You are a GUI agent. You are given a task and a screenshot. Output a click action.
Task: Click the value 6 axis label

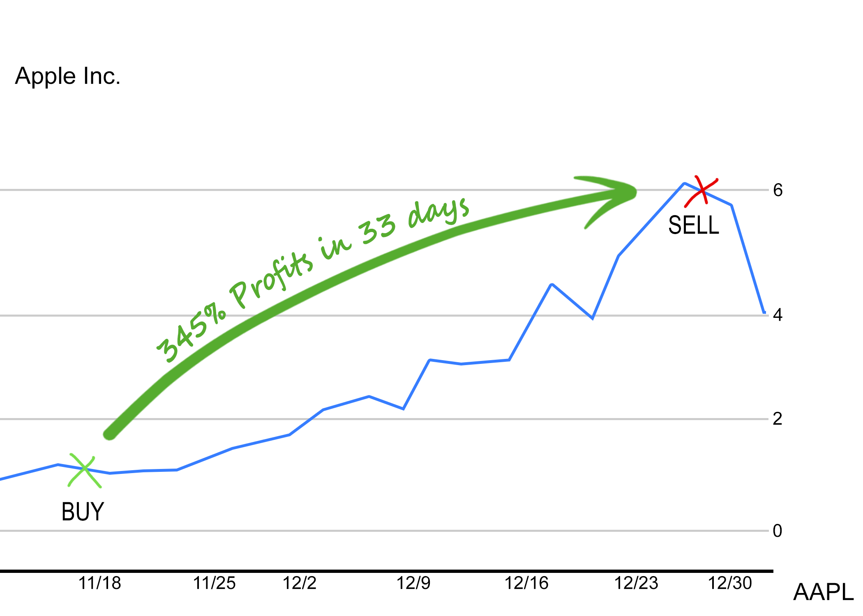click(x=778, y=190)
